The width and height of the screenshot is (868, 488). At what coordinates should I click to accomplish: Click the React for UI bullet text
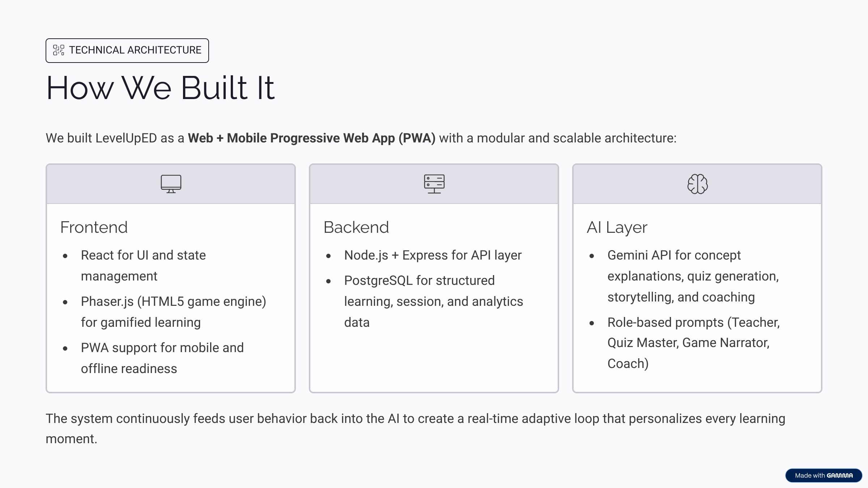[143, 266]
